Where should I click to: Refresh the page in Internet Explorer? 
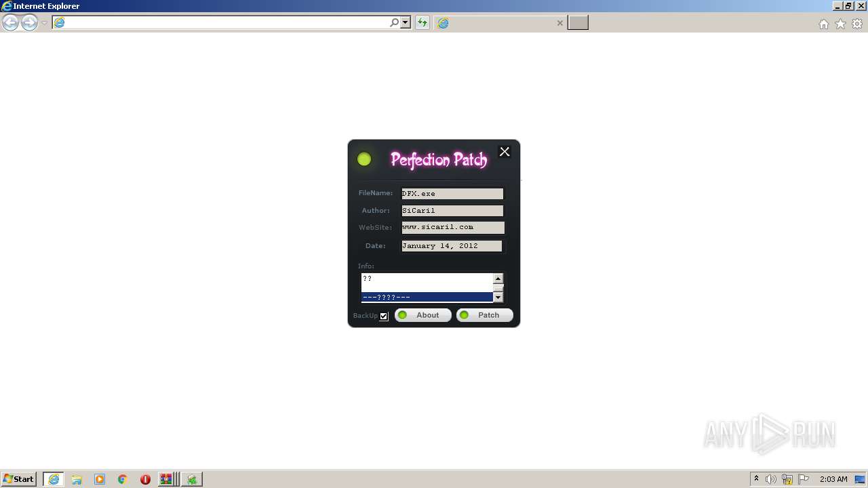pyautogui.click(x=422, y=23)
